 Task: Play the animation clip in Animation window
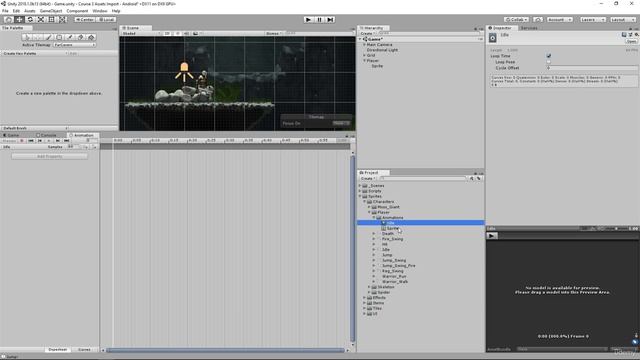[49, 141]
